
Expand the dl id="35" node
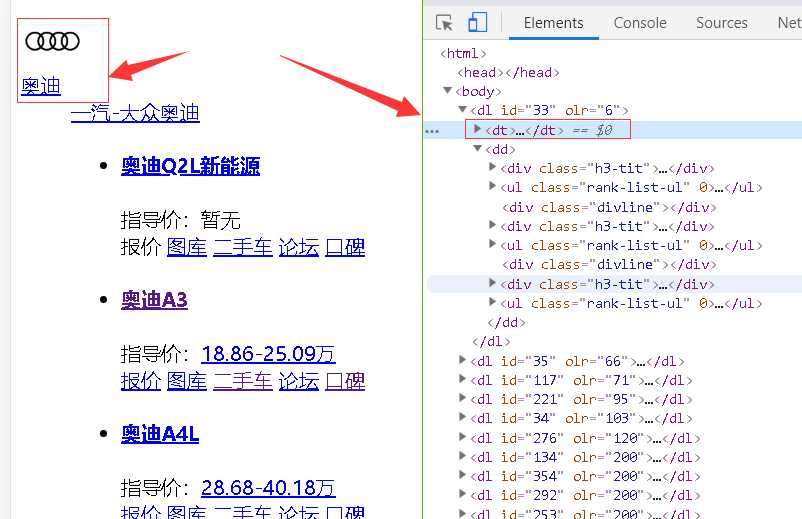pos(462,360)
